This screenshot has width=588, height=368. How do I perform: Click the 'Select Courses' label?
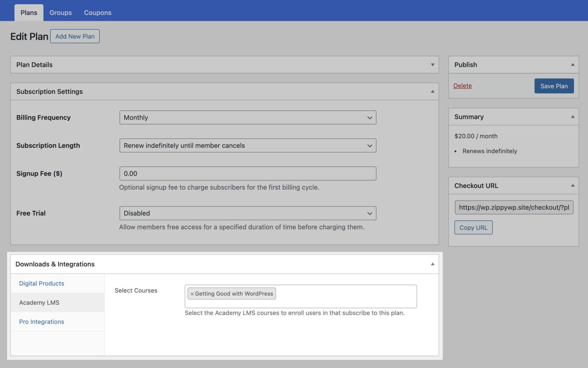point(136,290)
